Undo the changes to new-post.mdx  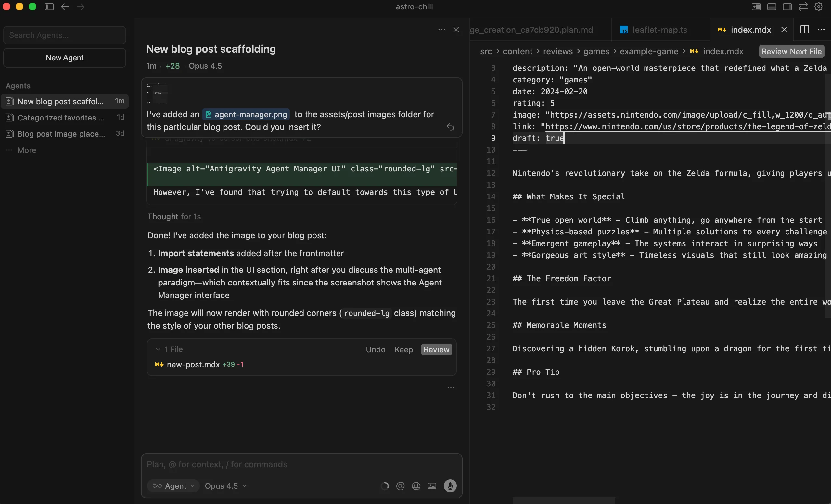coord(375,350)
